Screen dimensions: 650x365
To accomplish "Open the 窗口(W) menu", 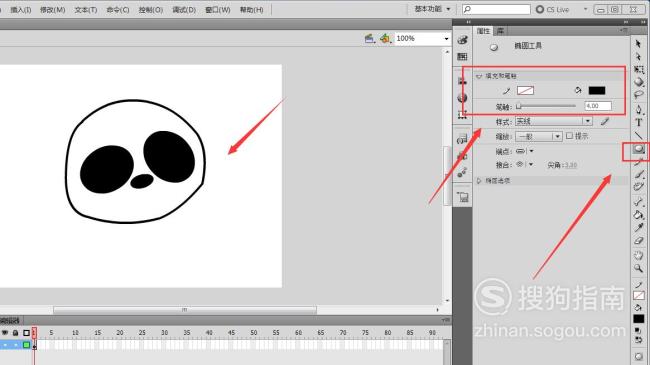I will [218, 10].
